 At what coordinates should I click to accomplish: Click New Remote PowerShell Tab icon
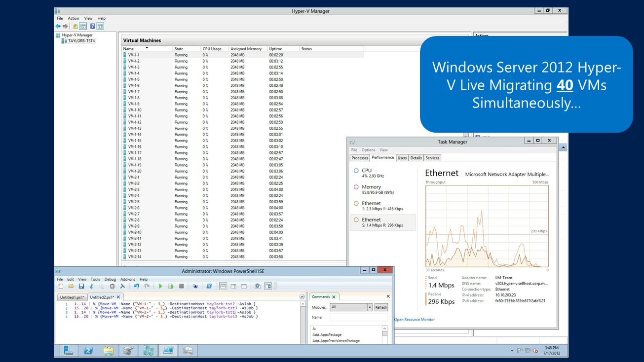tap(195, 286)
